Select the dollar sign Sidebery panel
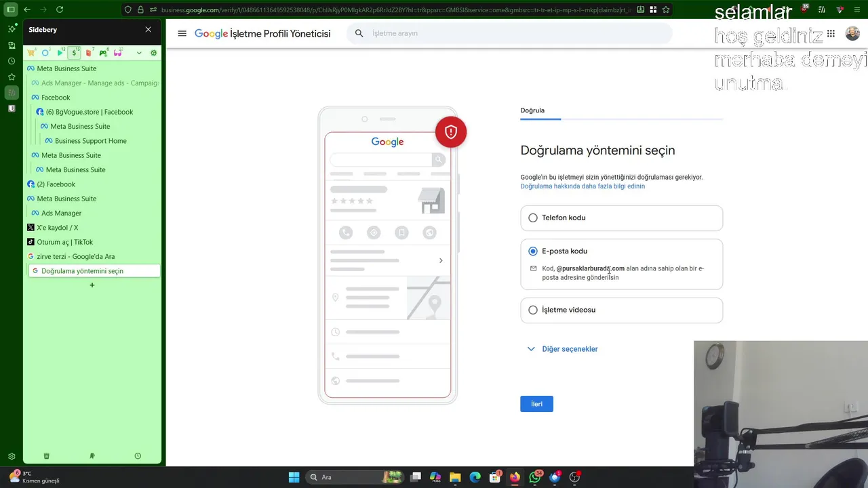The width and height of the screenshot is (868, 488). tap(75, 53)
